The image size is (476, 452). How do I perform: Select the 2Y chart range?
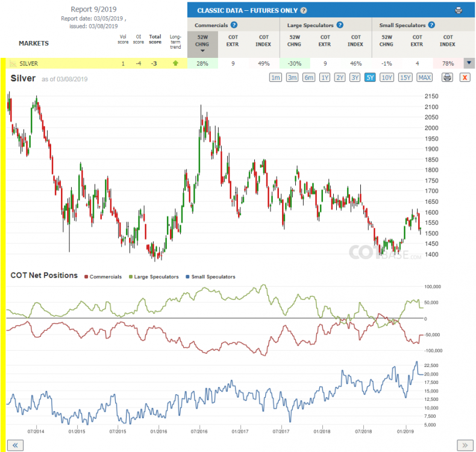pos(340,78)
